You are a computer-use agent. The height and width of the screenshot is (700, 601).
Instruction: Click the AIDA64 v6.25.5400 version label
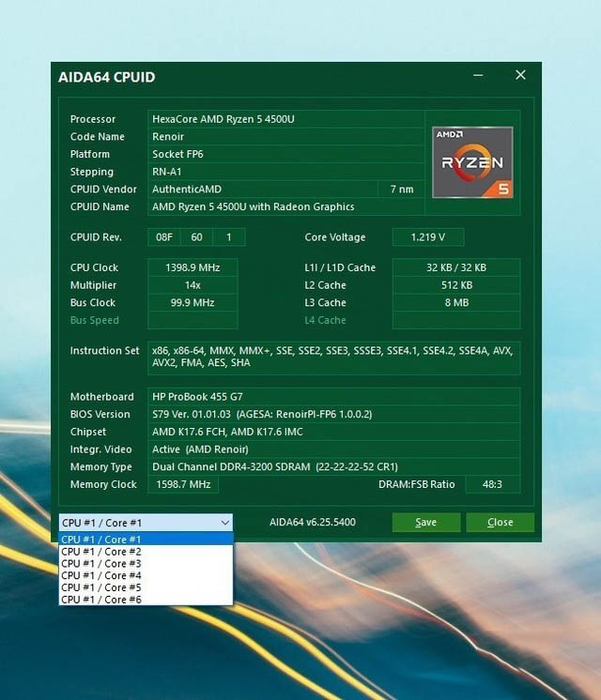[x=313, y=522]
